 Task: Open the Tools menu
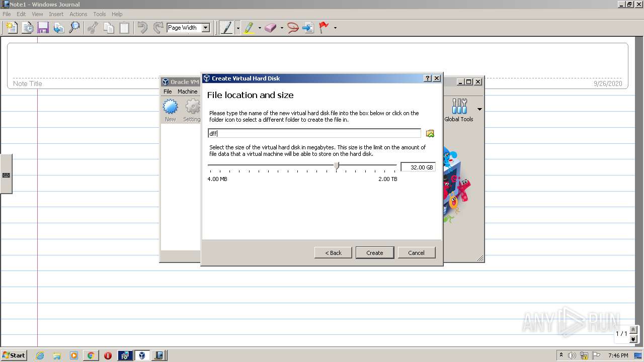[99, 14]
